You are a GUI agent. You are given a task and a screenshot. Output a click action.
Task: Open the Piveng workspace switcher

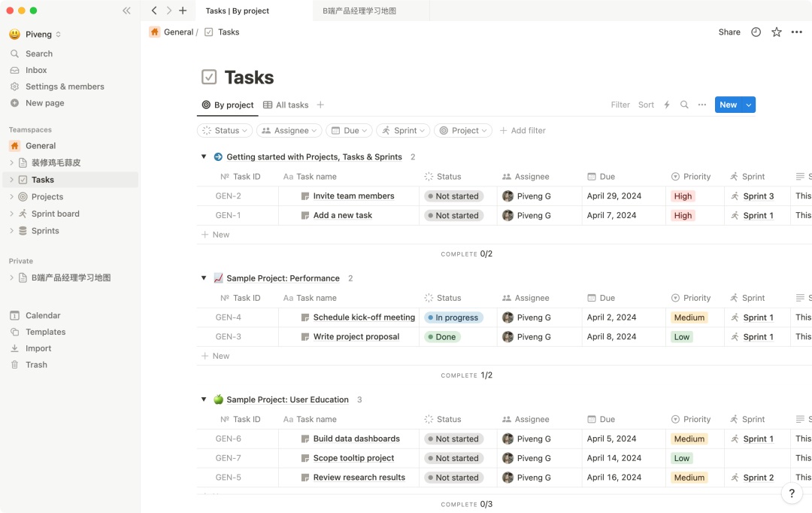[x=35, y=34]
